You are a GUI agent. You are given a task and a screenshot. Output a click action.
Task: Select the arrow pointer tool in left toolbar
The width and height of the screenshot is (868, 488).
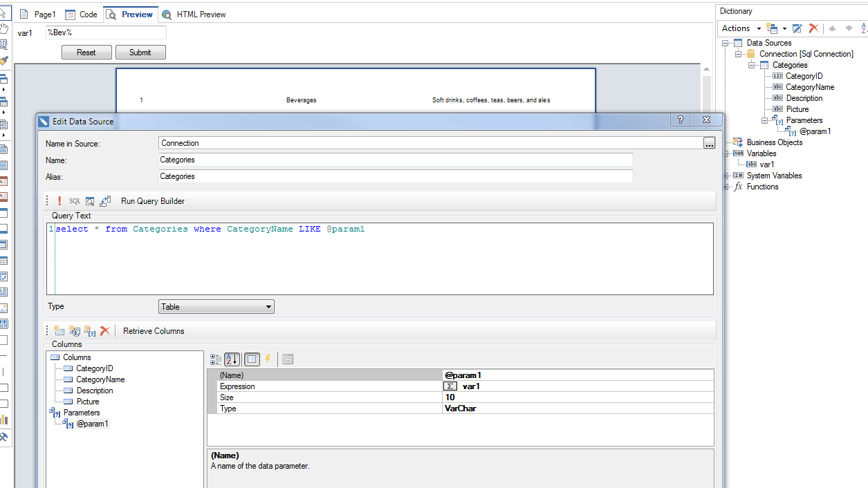pyautogui.click(x=4, y=12)
